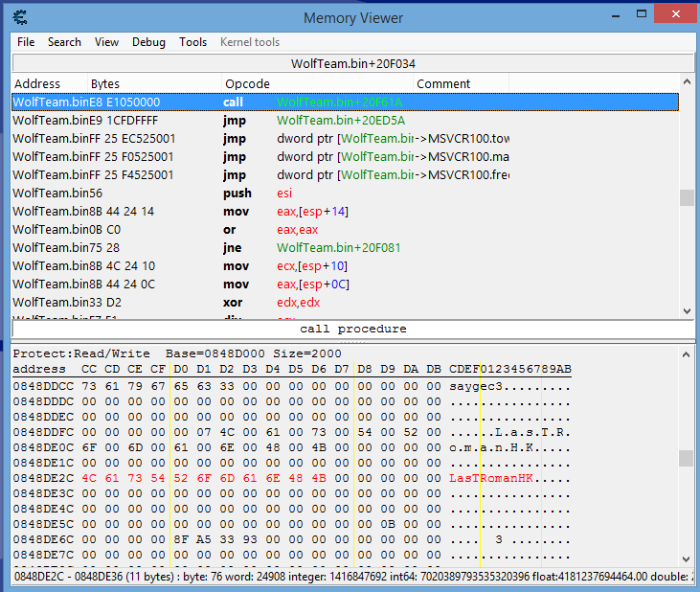The image size is (700, 592).
Task: Click the Cheat Engine logo icon in title bar
Action: click(x=20, y=17)
